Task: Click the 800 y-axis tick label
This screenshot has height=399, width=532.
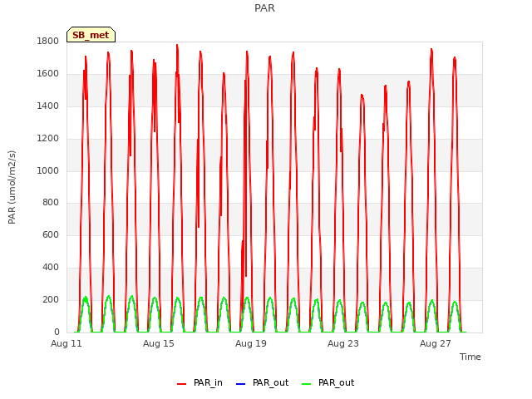Action: tap(51, 202)
